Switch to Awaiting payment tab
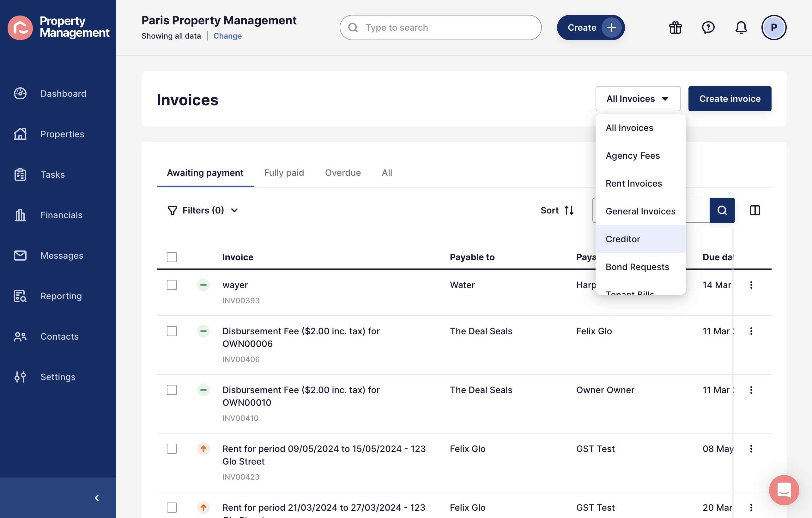812x518 pixels. [x=205, y=173]
